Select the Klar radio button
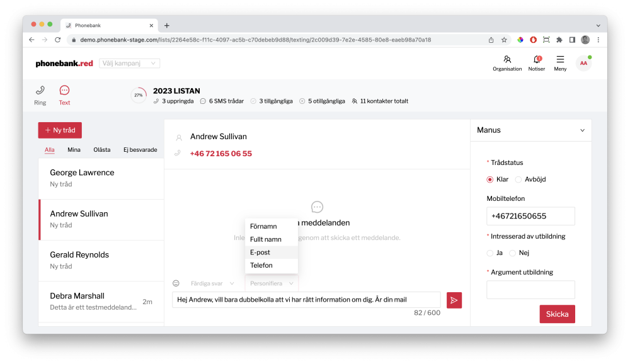The height and width of the screenshot is (364, 630). (490, 179)
